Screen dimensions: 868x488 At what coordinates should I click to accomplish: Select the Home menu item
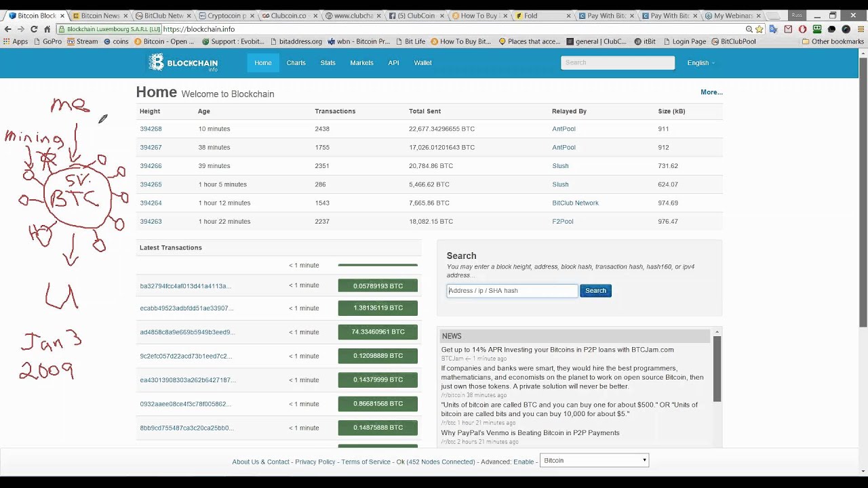[x=263, y=63]
